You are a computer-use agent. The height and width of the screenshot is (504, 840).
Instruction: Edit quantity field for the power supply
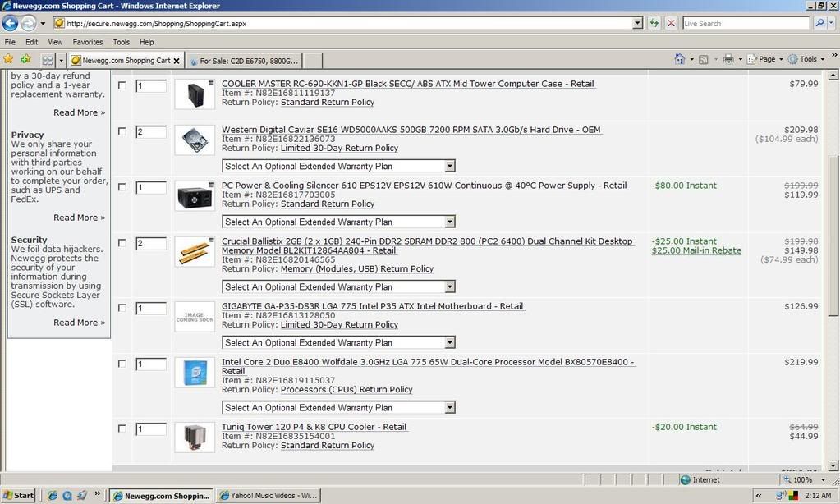tap(150, 187)
